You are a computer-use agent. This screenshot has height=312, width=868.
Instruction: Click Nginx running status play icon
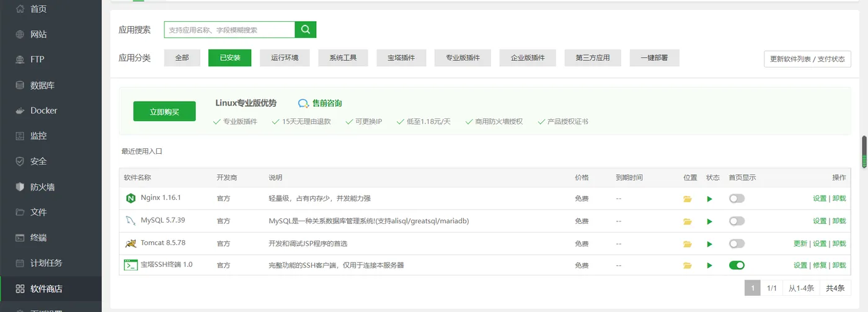point(709,199)
